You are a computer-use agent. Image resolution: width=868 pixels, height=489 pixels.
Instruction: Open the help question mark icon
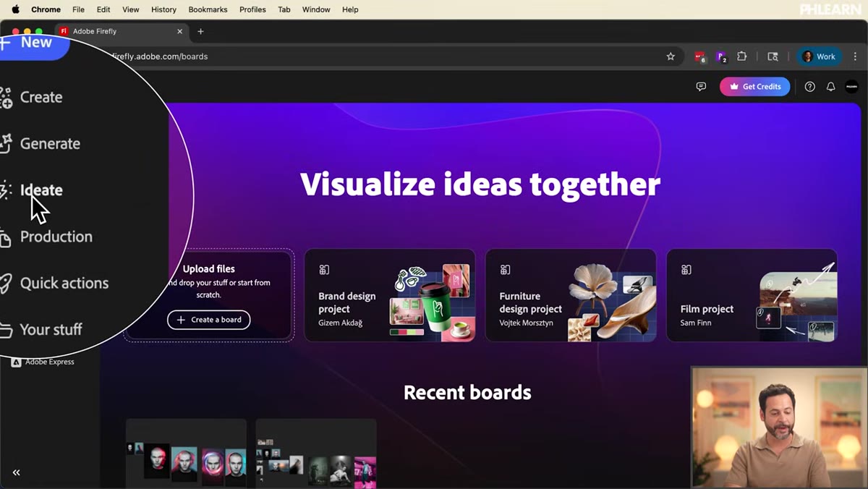810,87
